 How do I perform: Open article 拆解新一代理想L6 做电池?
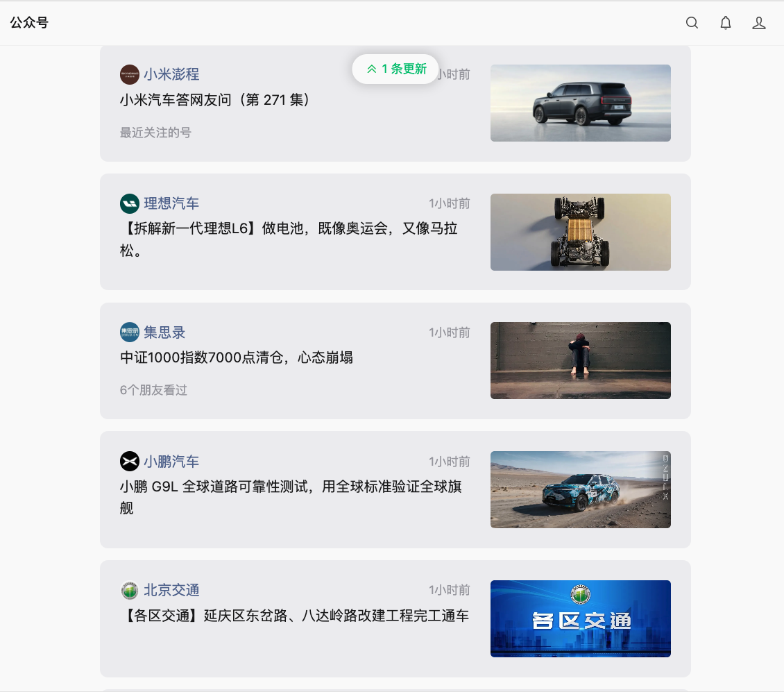(x=289, y=239)
